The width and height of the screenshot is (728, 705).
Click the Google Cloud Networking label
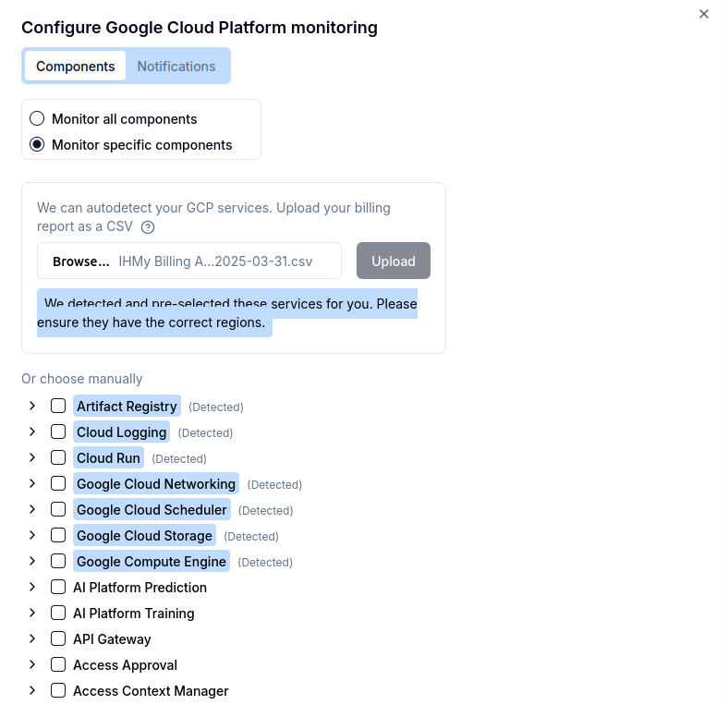pos(156,484)
